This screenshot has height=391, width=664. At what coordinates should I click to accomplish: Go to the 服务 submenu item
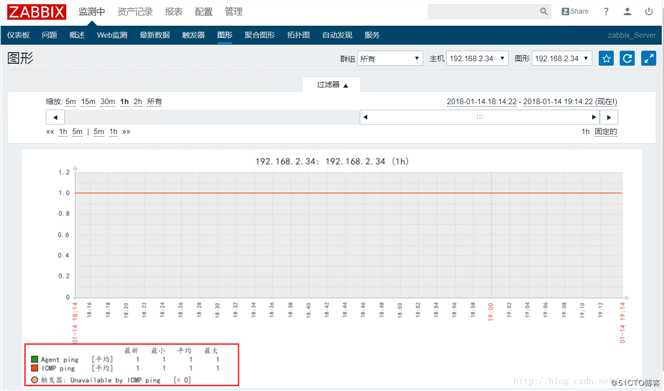tap(372, 35)
